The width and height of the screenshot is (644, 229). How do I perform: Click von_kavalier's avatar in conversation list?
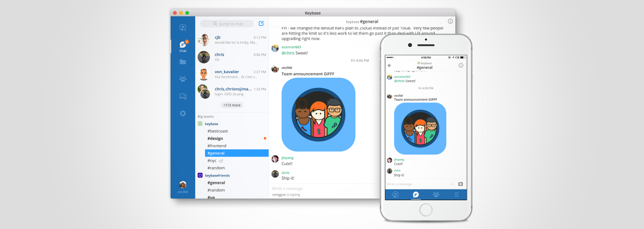[x=205, y=74]
